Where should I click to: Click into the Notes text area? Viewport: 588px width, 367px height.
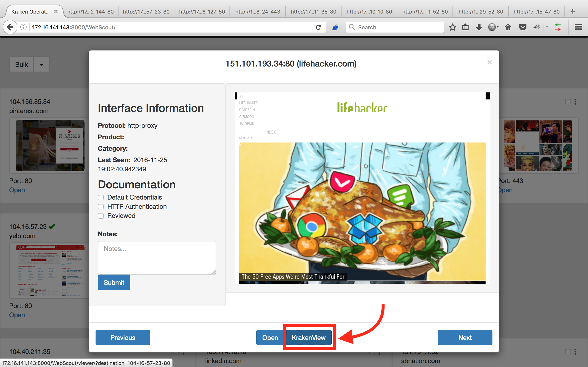point(157,257)
